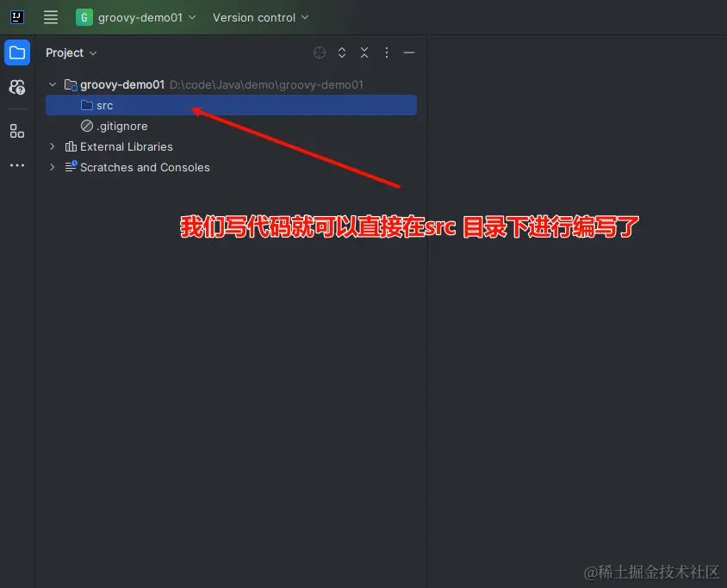727x588 pixels.
Task: Show more tool windows via ellipsis
Action: (x=17, y=165)
